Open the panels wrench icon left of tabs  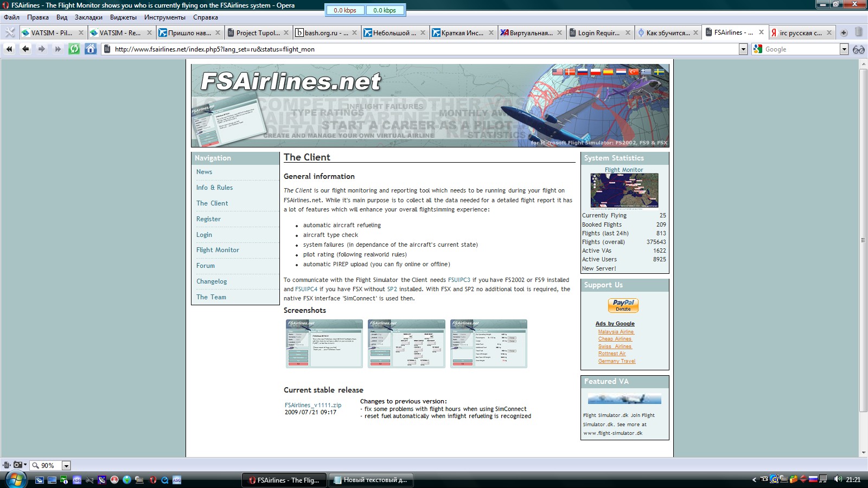click(10, 33)
